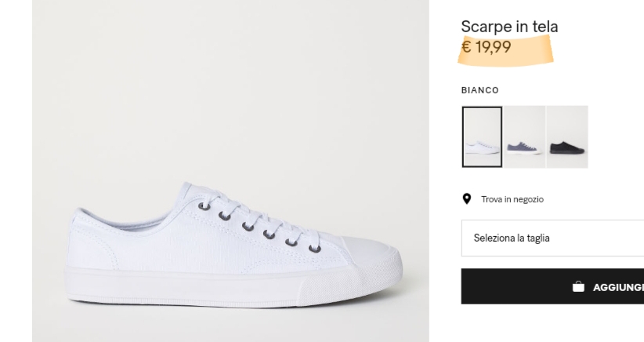This screenshot has height=342, width=644.
Task: Click the AGGIUNGI text label
Action: (x=618, y=287)
